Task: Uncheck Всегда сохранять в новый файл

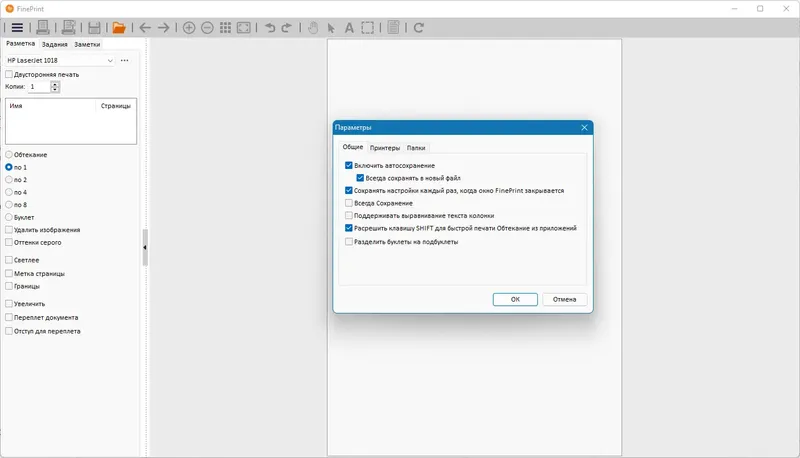Action: pyautogui.click(x=360, y=178)
